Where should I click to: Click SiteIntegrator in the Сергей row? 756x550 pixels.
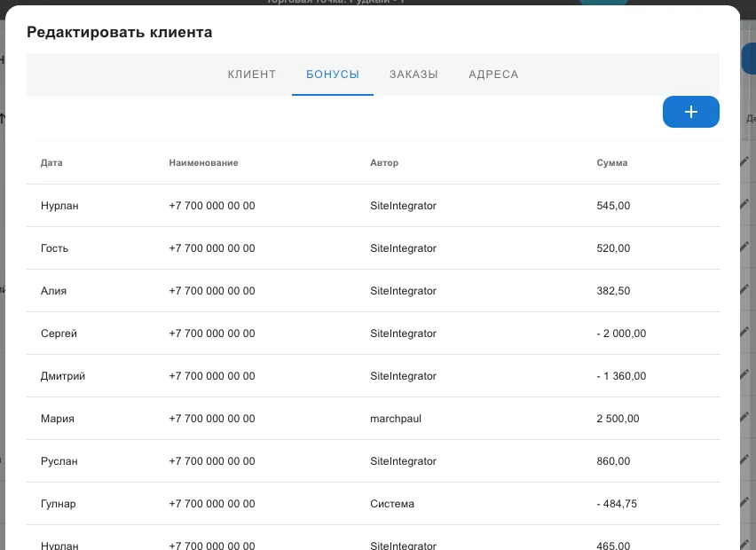[x=404, y=334]
